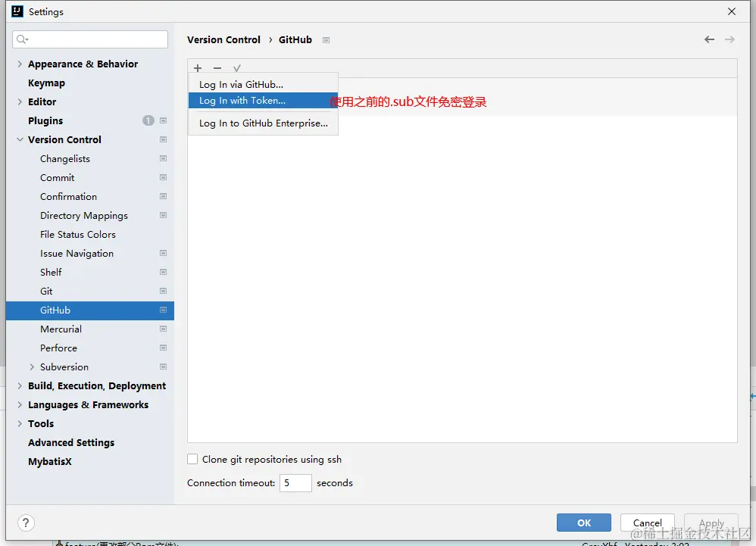The width and height of the screenshot is (756, 546).
Task: Click the project icon on Confirmation row
Action: point(164,196)
